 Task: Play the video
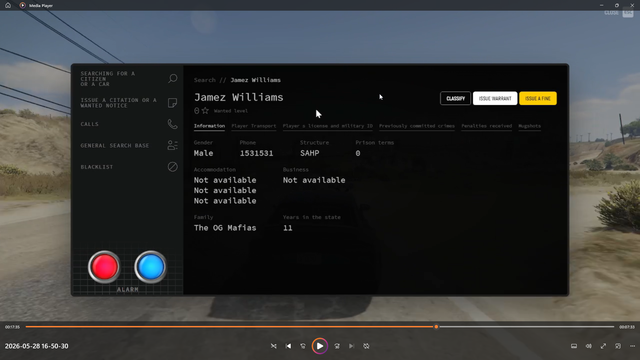click(x=320, y=346)
